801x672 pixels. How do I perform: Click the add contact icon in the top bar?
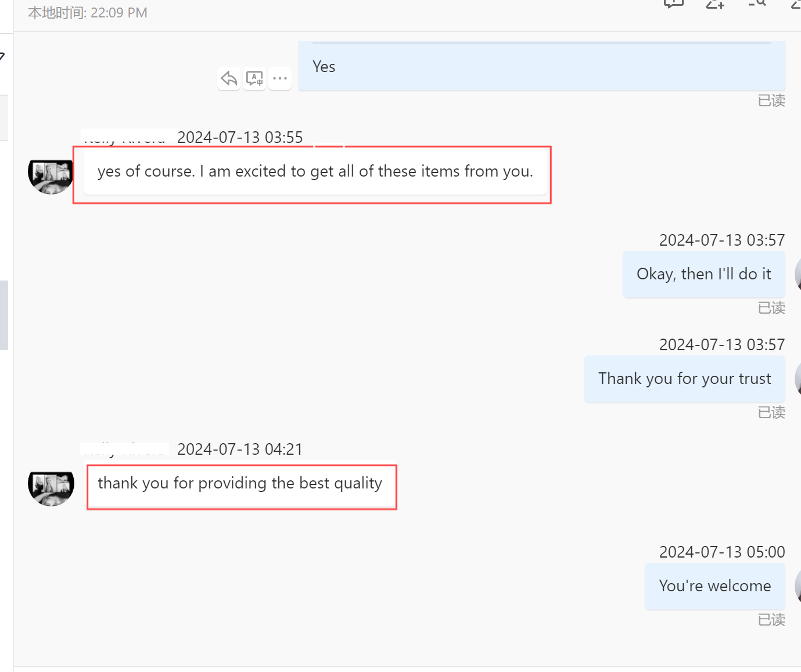715,3
